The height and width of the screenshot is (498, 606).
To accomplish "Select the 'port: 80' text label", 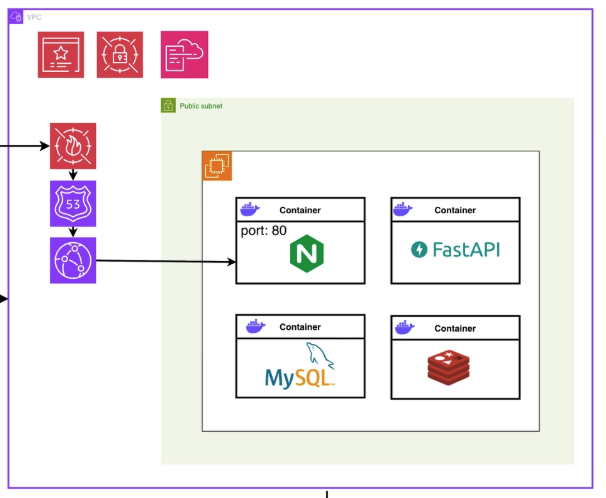I will (264, 231).
